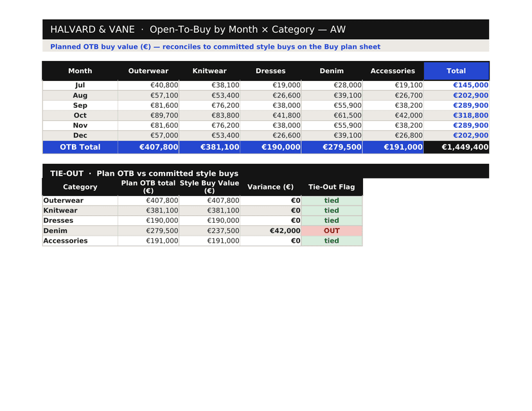The image size is (532, 411).
Task: Select OTB Total Accessories €191,000 in blue row
Action: [393, 147]
